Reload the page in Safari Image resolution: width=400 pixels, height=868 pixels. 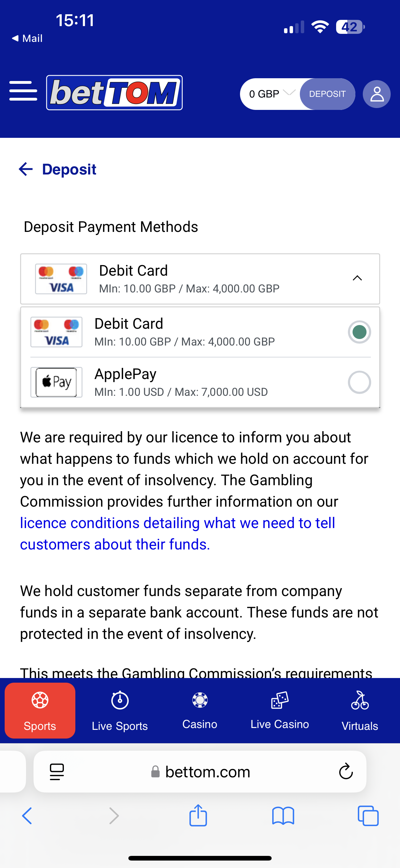345,771
